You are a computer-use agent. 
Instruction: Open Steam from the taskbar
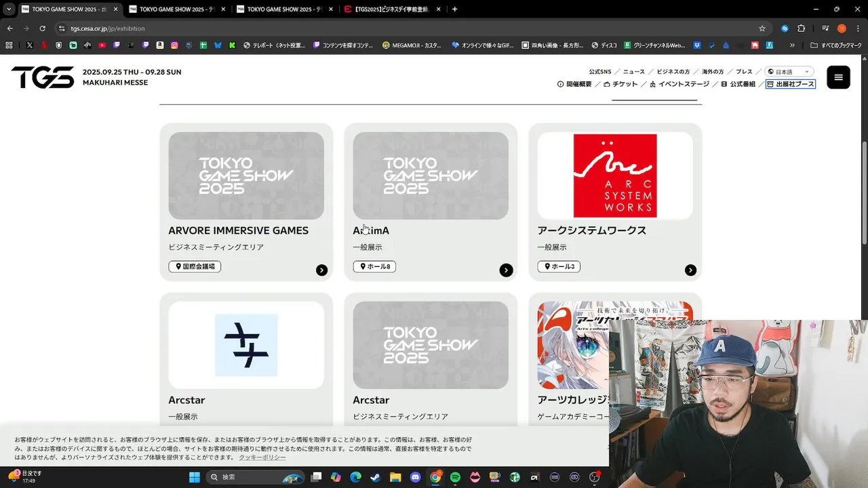pos(376,477)
